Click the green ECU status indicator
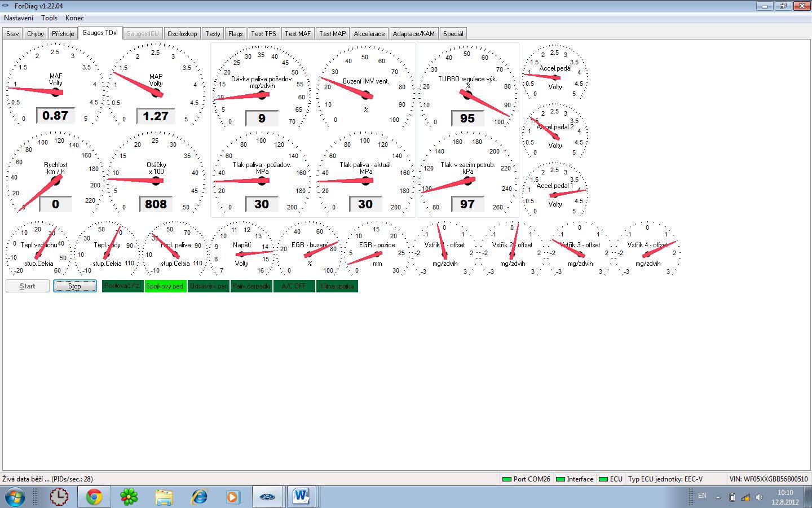The image size is (812, 508). click(603, 479)
